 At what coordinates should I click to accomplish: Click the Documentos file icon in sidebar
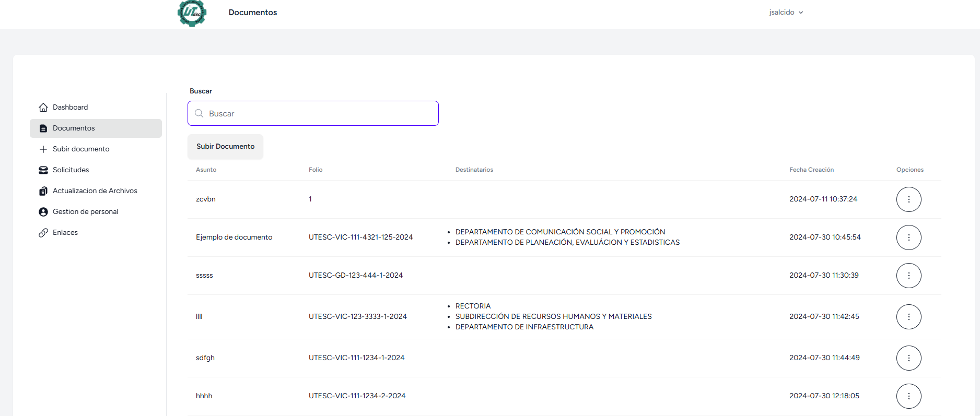click(x=43, y=128)
